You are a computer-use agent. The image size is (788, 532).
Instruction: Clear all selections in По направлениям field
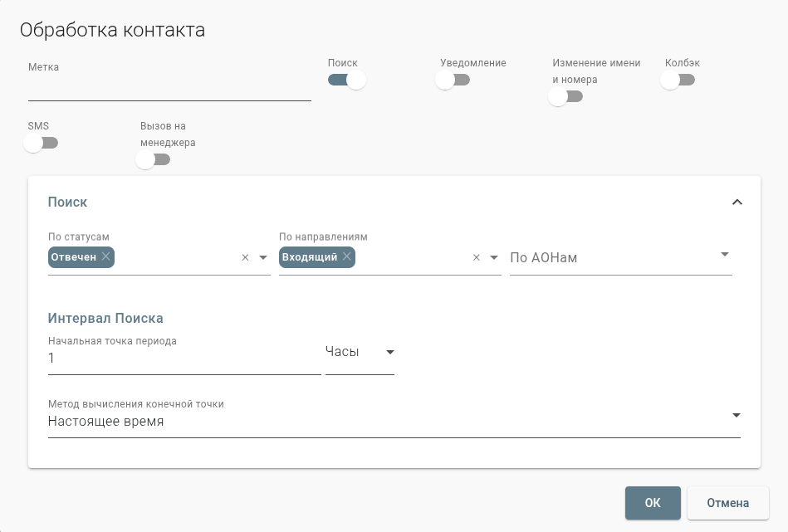pyautogui.click(x=476, y=257)
